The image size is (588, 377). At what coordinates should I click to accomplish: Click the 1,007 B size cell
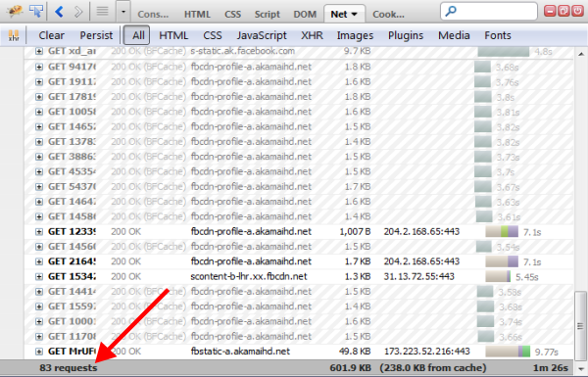click(x=355, y=232)
